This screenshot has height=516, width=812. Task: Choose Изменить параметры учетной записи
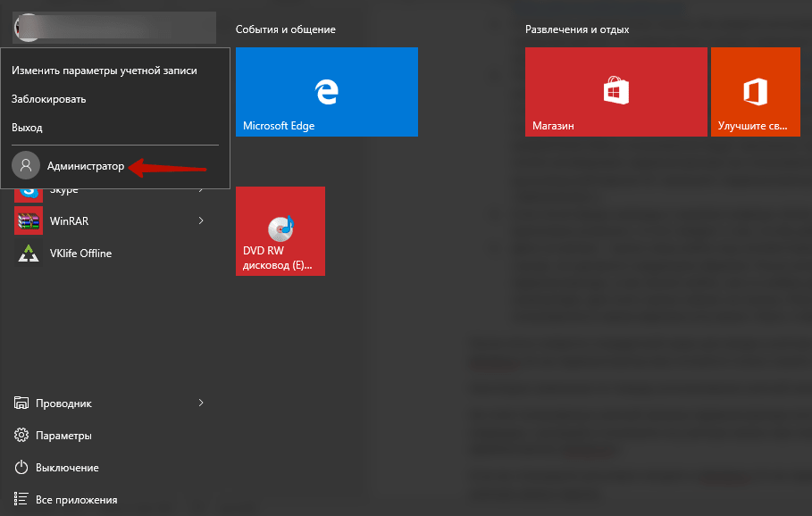pos(105,71)
